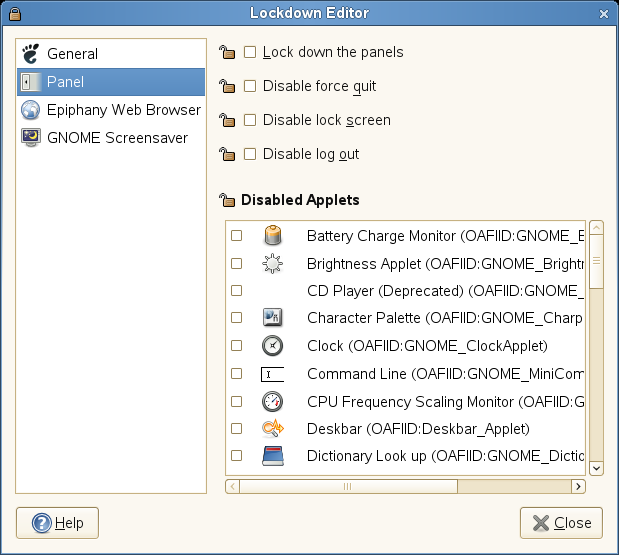This screenshot has width=619, height=555.
Task: Toggle mandatory lock beside Disabled Applets heading
Action: [227, 200]
